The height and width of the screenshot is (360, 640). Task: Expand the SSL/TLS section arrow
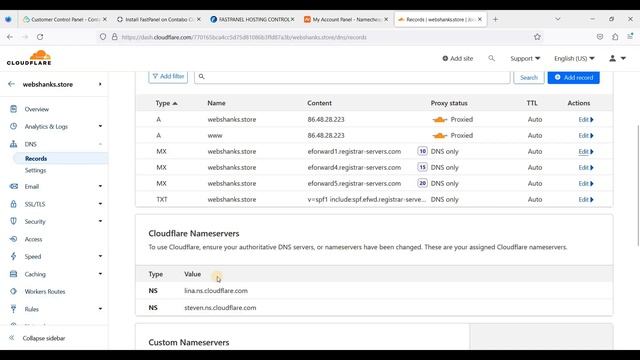pyautogui.click(x=100, y=204)
